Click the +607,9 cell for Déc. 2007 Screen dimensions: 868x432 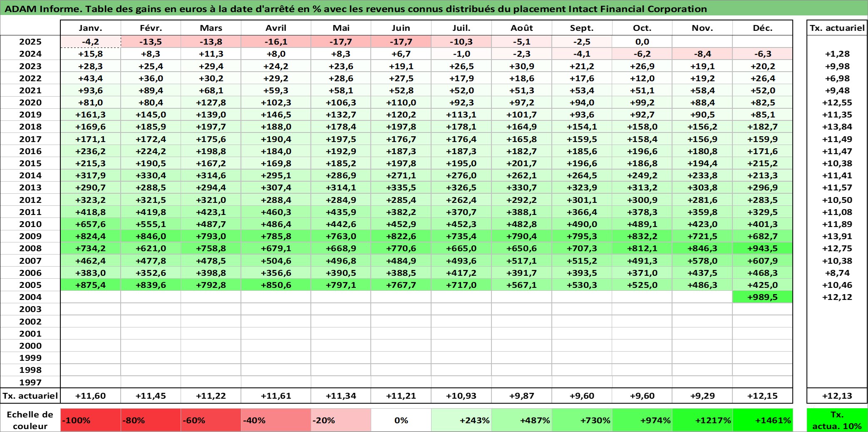[x=762, y=261]
